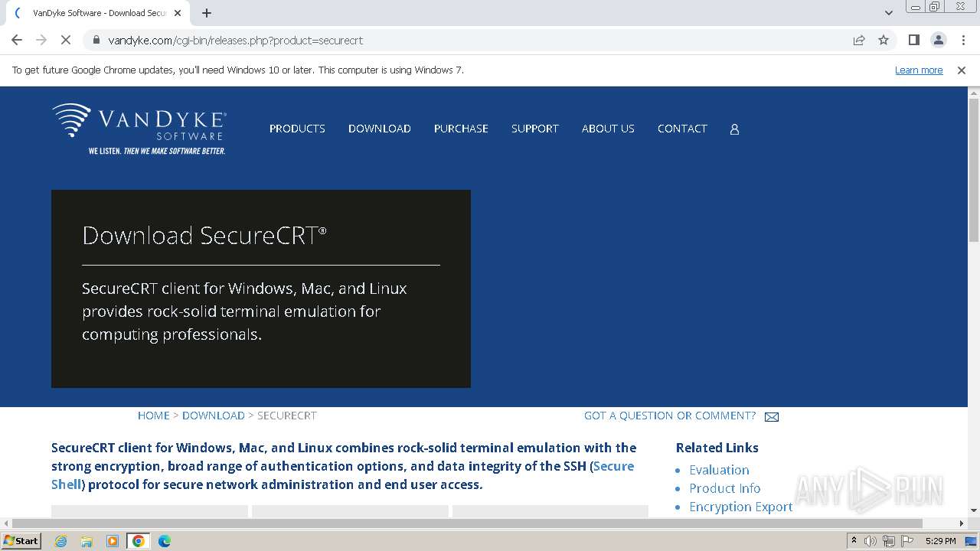This screenshot has height=551, width=980.
Task: Open the SUPPORT menu
Action: (535, 129)
